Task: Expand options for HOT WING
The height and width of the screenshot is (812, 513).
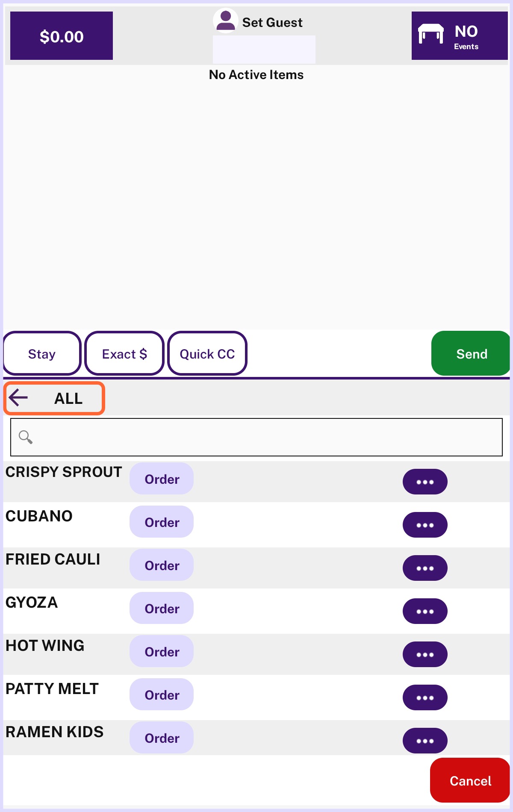Action: pos(425,654)
